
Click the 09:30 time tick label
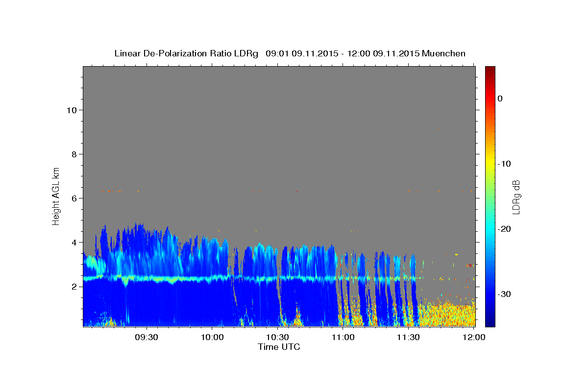click(146, 337)
